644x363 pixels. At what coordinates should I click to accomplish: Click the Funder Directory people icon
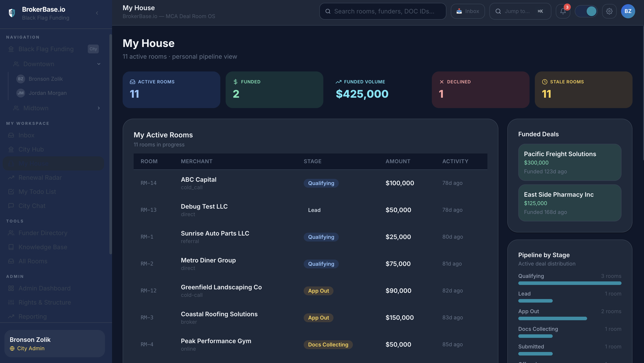[11, 233]
